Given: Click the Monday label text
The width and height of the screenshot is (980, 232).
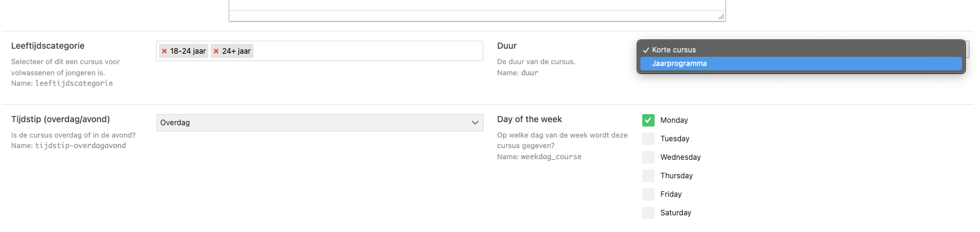Looking at the screenshot, I should coord(674,120).
